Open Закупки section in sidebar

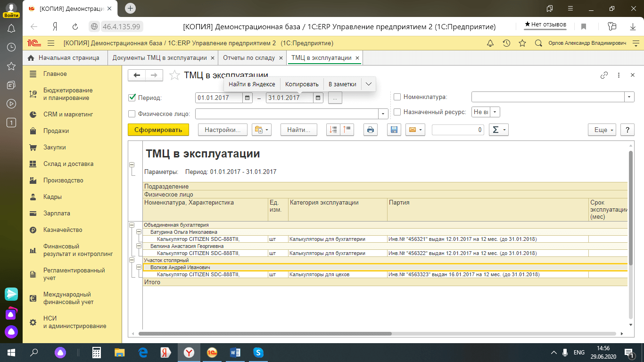[55, 148]
